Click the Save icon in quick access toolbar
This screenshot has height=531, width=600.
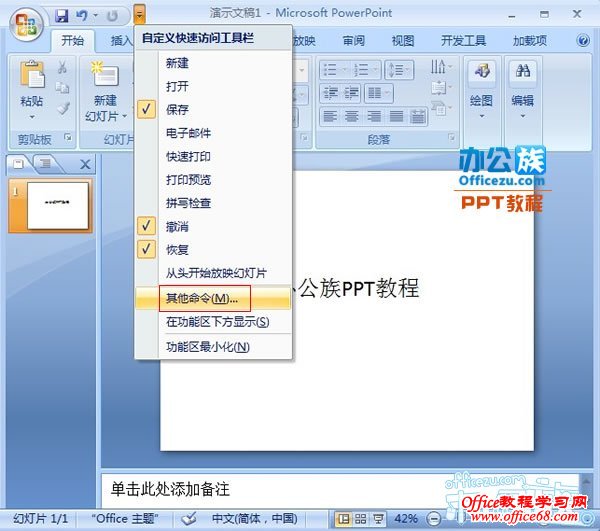pyautogui.click(x=61, y=16)
